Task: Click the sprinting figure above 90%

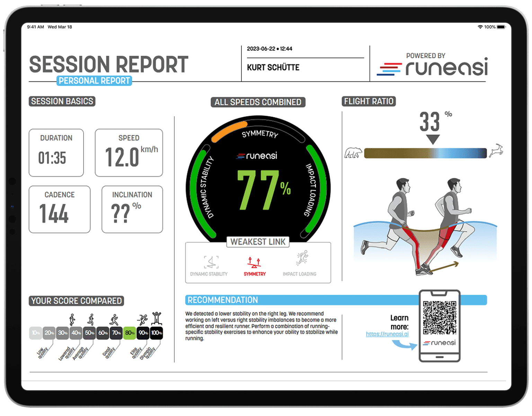Action: [142, 319]
